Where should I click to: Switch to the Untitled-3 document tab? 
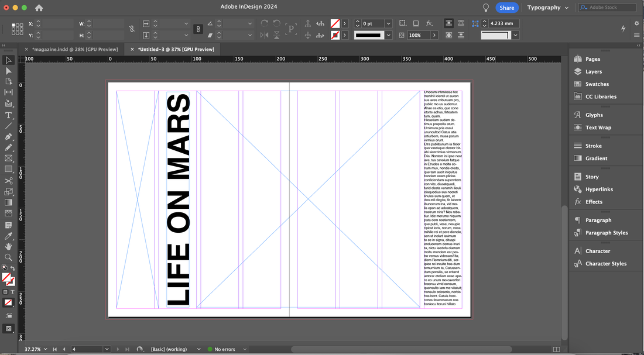pos(176,49)
